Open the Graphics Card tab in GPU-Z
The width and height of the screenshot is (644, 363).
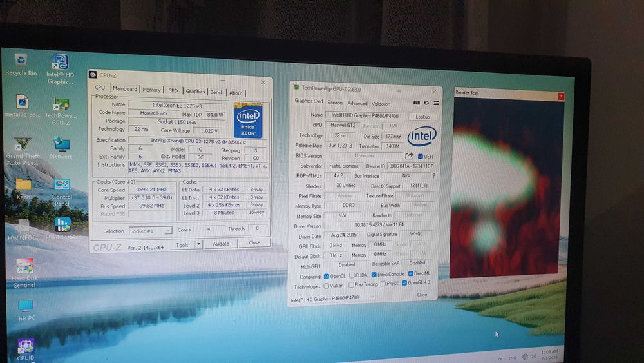(308, 101)
